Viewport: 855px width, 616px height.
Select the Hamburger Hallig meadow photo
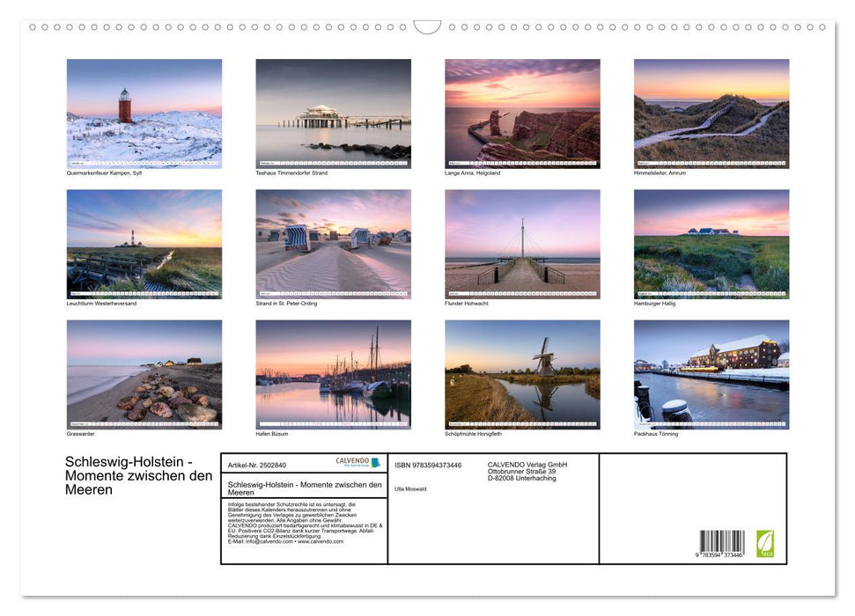(711, 244)
